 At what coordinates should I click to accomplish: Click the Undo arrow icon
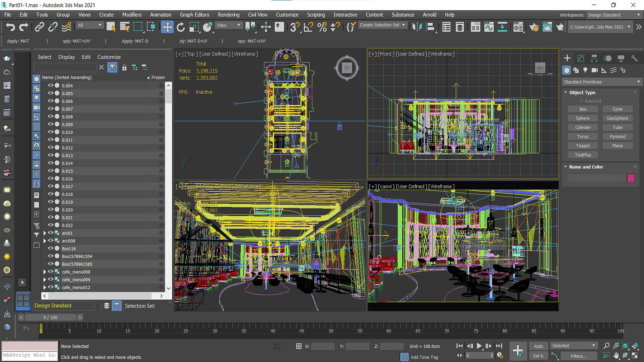(x=10, y=27)
